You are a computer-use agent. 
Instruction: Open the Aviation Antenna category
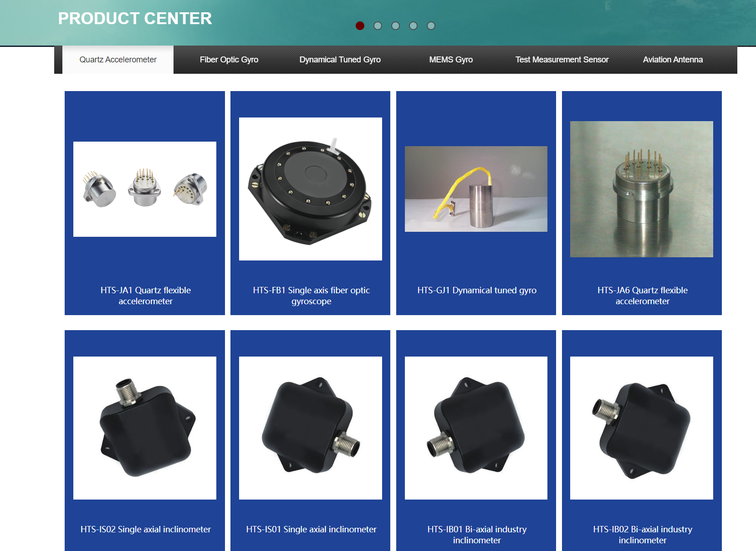pos(673,59)
